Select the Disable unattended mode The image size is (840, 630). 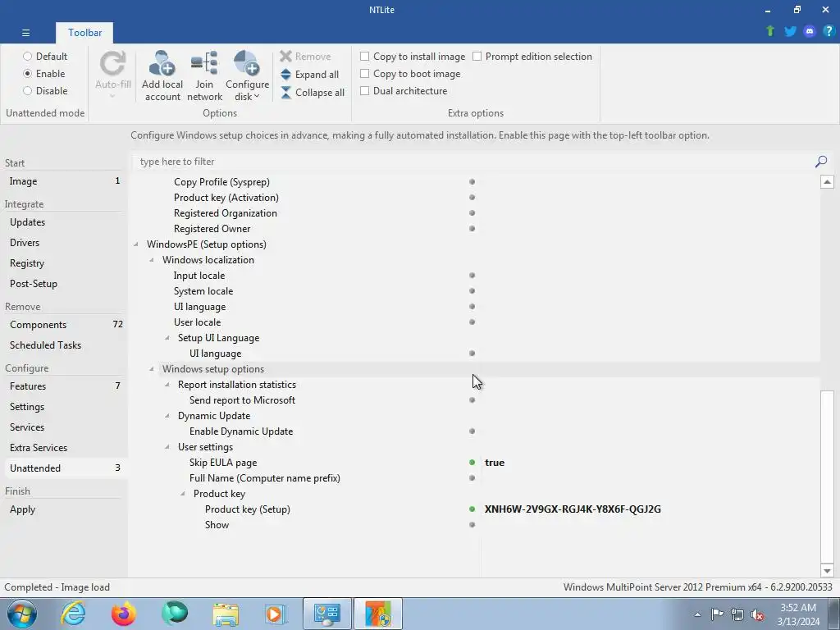coord(27,90)
